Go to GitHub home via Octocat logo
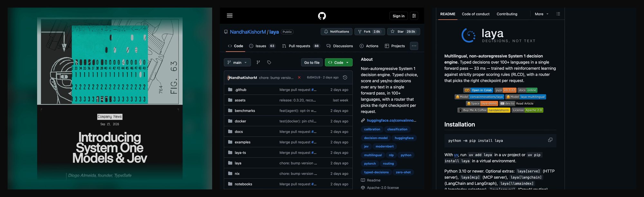This screenshot has width=644, height=197. [x=322, y=16]
